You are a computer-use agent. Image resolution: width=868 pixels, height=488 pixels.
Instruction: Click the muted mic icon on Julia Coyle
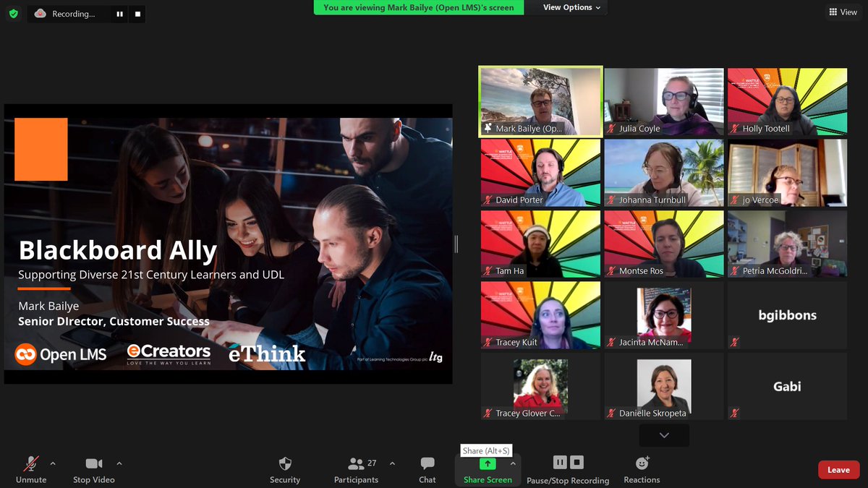(x=612, y=129)
